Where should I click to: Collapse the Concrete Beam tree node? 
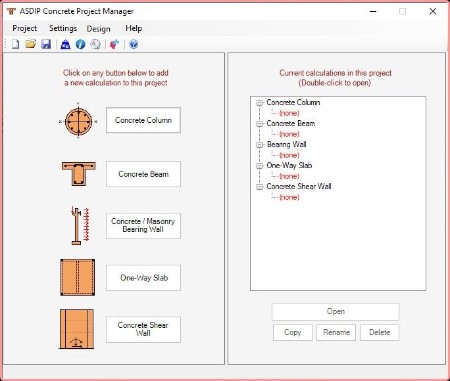(x=259, y=124)
